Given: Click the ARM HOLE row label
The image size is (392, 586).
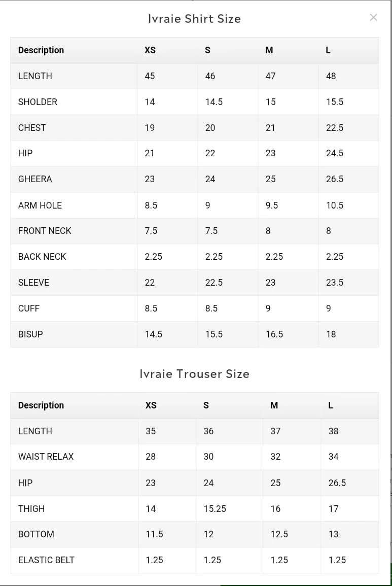Looking at the screenshot, I should (x=40, y=205).
